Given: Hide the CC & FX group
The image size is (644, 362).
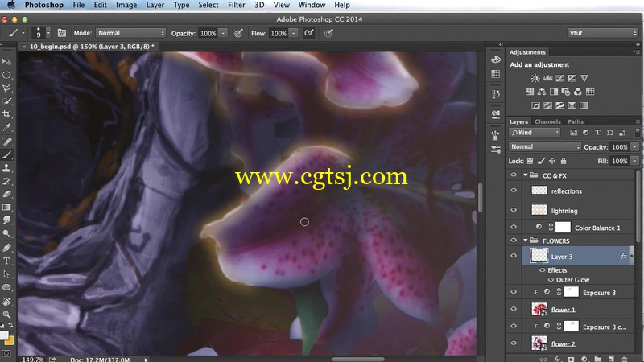Looking at the screenshot, I should (x=514, y=175).
